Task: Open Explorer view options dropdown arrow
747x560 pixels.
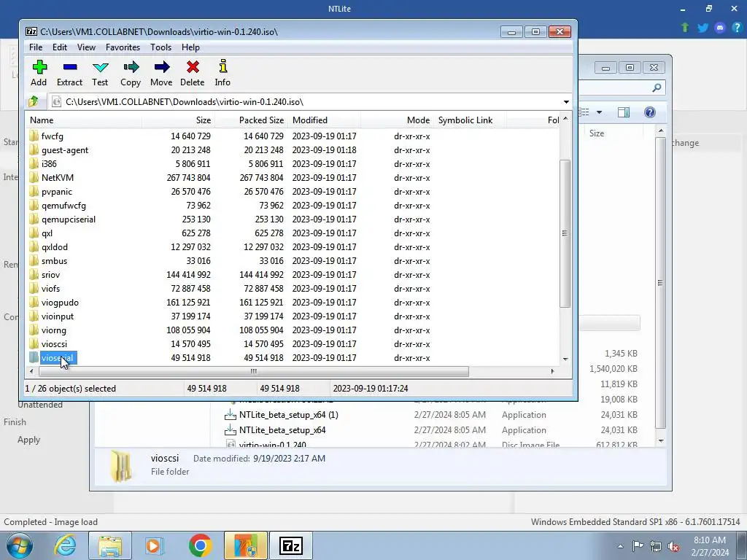Action: pos(600,112)
